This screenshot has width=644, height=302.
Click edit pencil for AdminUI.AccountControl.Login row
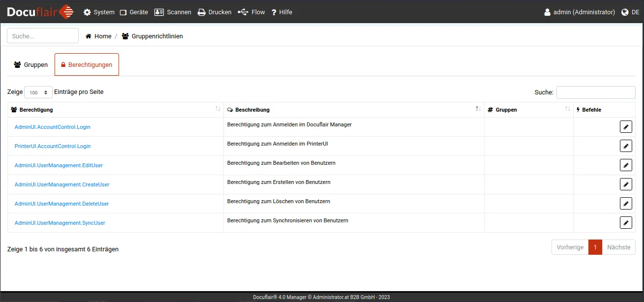coord(625,127)
